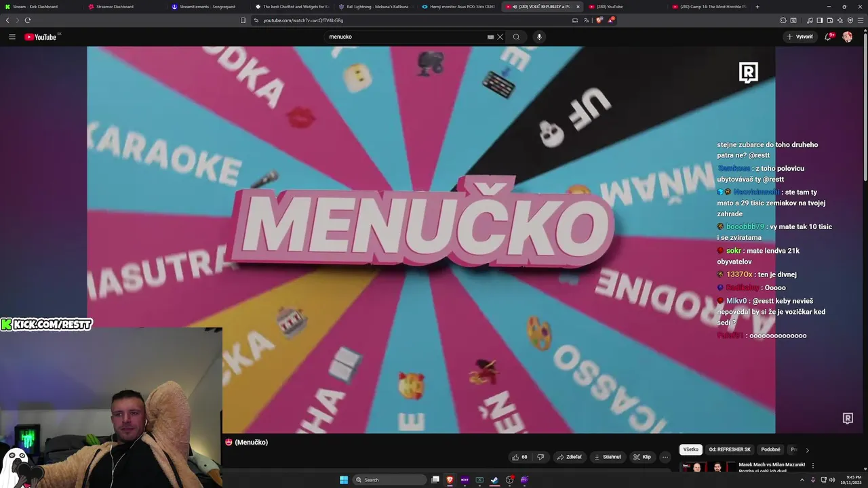Viewport: 868px width, 488px height.
Task: Open Brave Wallet icon
Action: (829, 20)
